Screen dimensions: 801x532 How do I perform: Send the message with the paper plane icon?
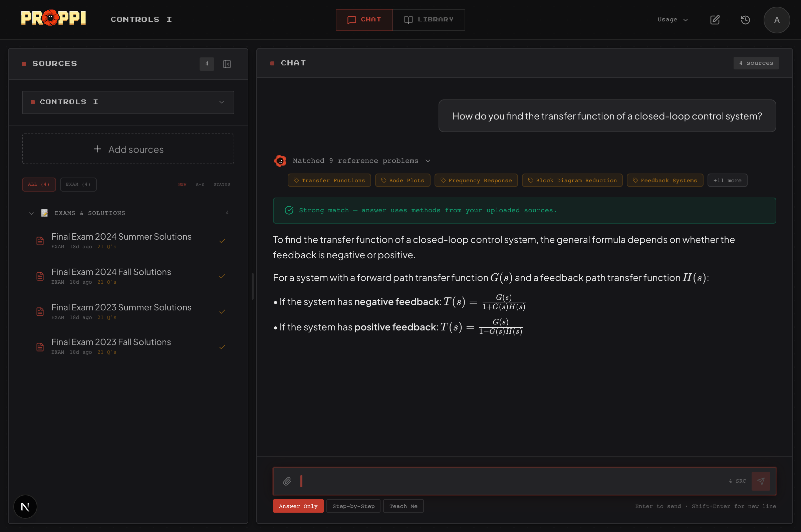click(x=761, y=481)
